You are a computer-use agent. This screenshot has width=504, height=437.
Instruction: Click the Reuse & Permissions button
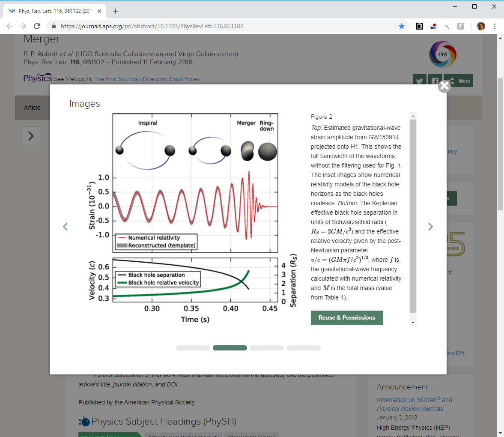tap(347, 318)
